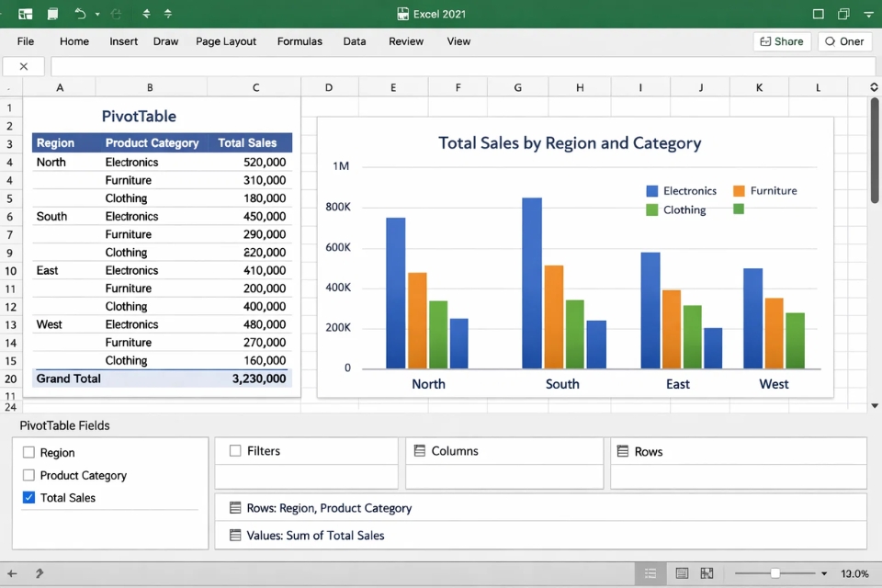Switch to Page Layout view via status bar icon
The width and height of the screenshot is (882, 588).
[x=683, y=572]
